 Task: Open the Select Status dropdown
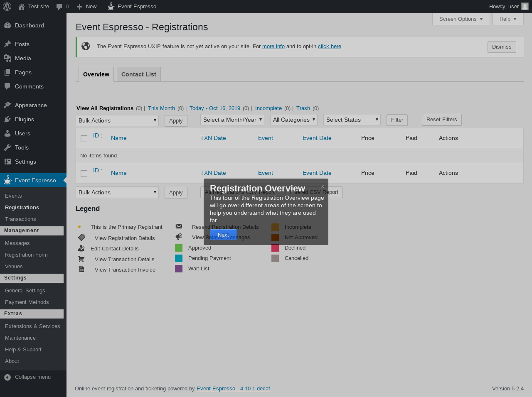click(352, 120)
